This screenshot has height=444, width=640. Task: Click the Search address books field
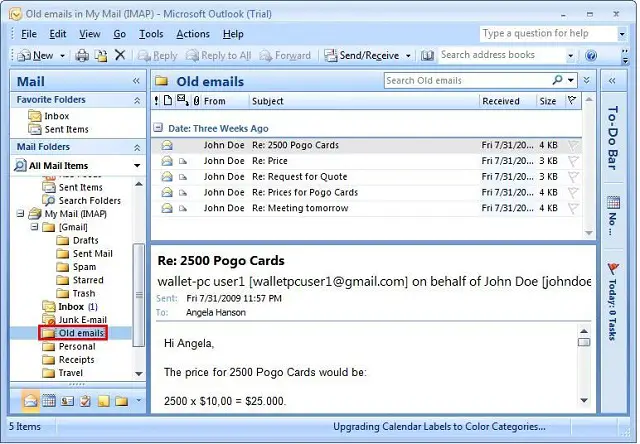(502, 55)
